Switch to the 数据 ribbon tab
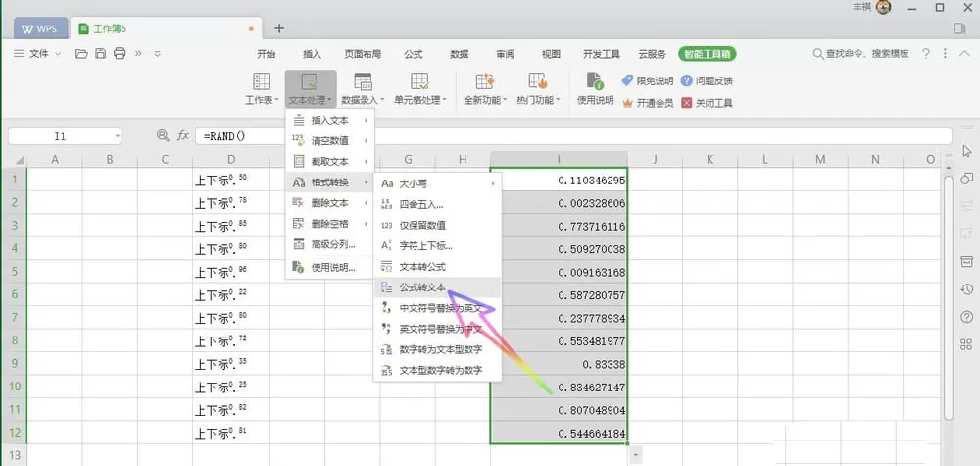Image resolution: width=980 pixels, height=466 pixels. click(x=460, y=54)
